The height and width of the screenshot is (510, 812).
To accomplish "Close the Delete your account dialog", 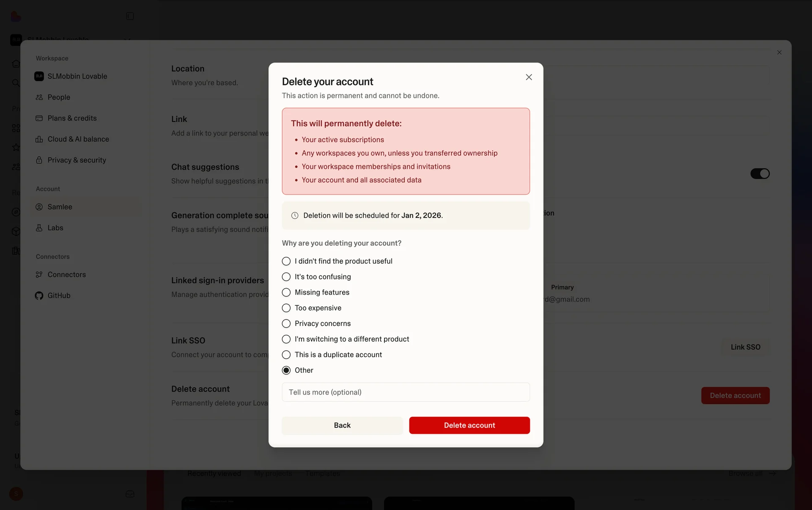I will point(529,77).
